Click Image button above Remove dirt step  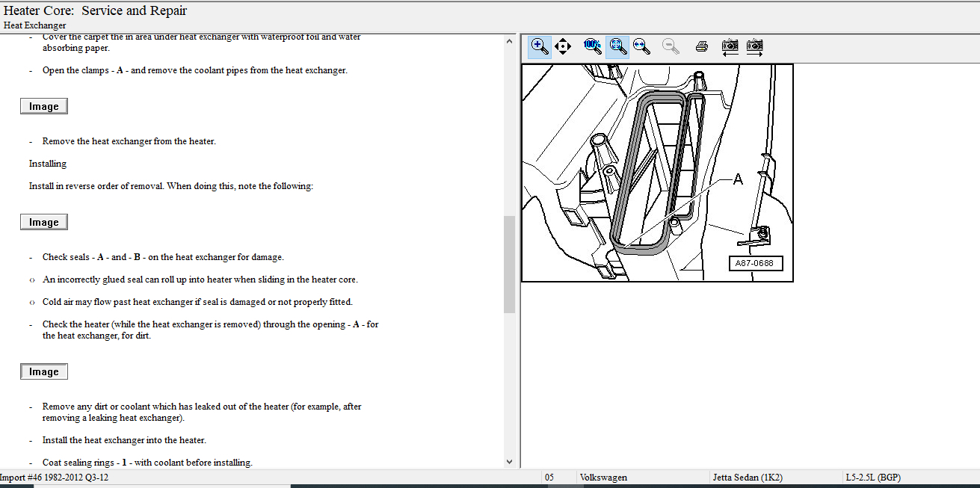44,371
